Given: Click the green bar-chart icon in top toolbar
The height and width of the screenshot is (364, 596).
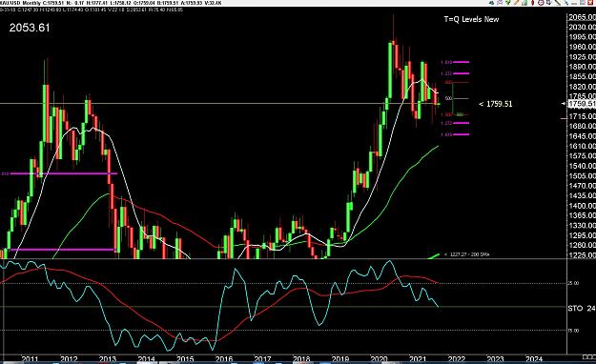Looking at the screenshot, I should pos(524,3).
